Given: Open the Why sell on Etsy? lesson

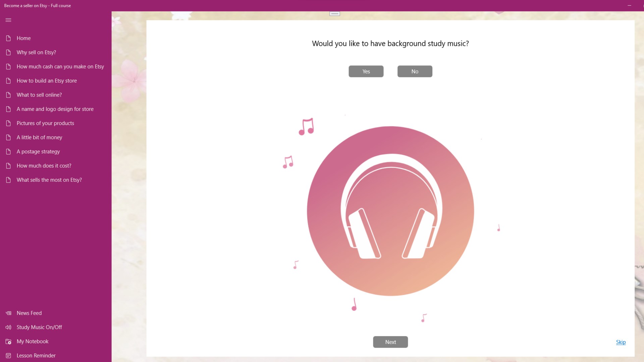Looking at the screenshot, I should tap(36, 52).
